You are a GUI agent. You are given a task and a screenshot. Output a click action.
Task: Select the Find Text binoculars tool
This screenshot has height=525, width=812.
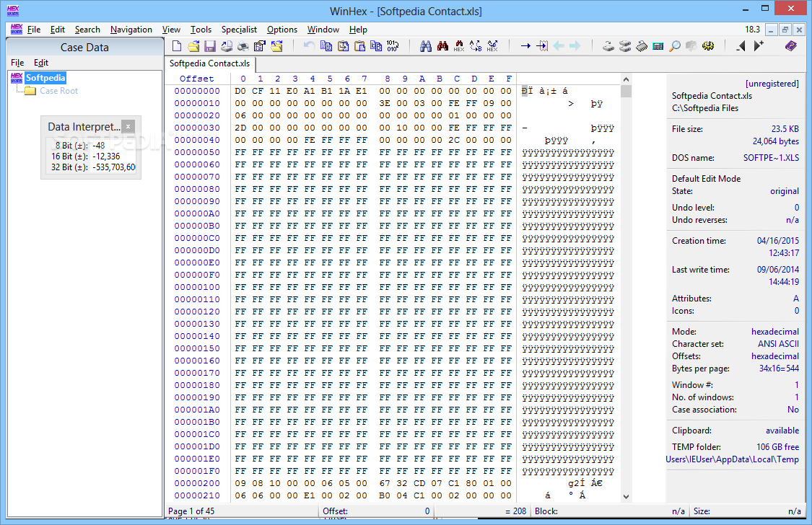tap(427, 45)
